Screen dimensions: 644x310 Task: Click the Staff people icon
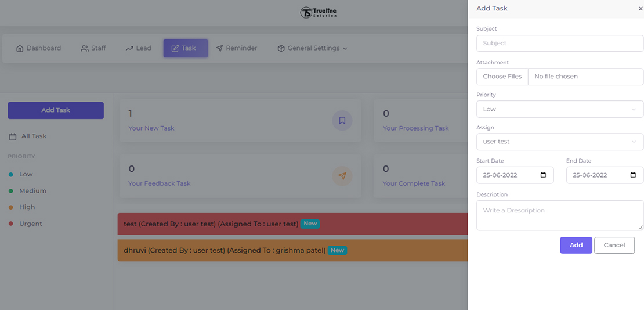coord(85,49)
